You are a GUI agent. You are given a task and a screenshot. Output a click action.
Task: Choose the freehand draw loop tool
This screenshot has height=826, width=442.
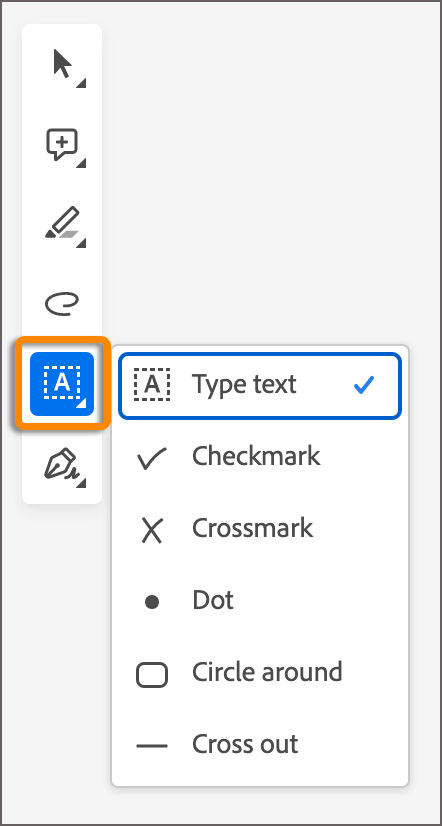62,304
